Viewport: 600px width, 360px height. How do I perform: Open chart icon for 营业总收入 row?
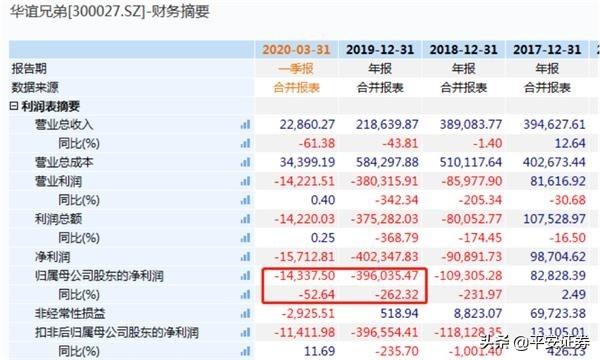pyautogui.click(x=245, y=124)
